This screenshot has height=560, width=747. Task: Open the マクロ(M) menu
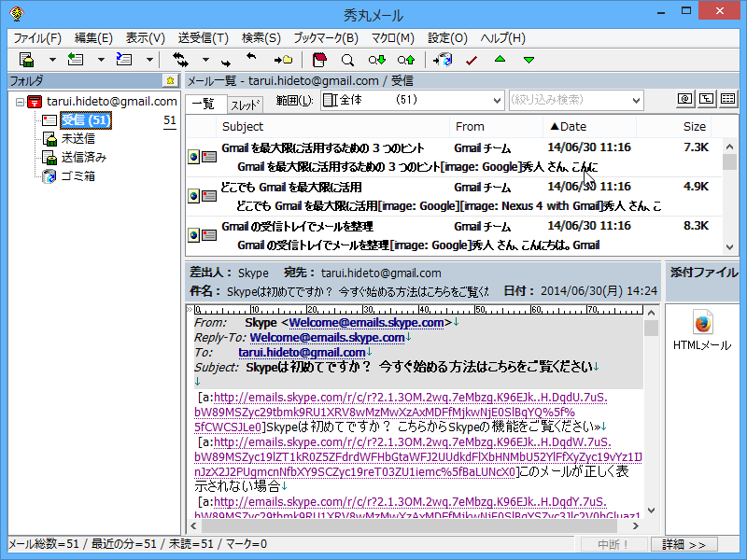[x=392, y=38]
